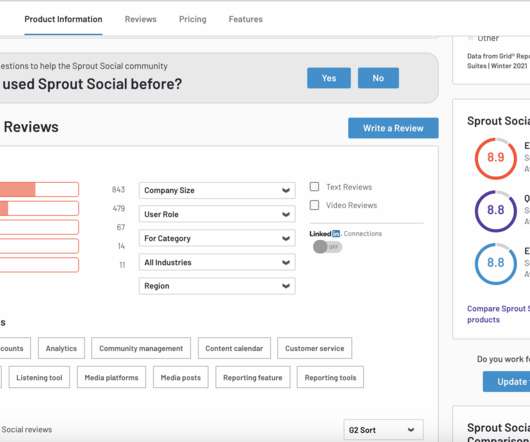The height and width of the screenshot is (442, 530).
Task: Open the For Category dropdown
Action: click(x=217, y=238)
